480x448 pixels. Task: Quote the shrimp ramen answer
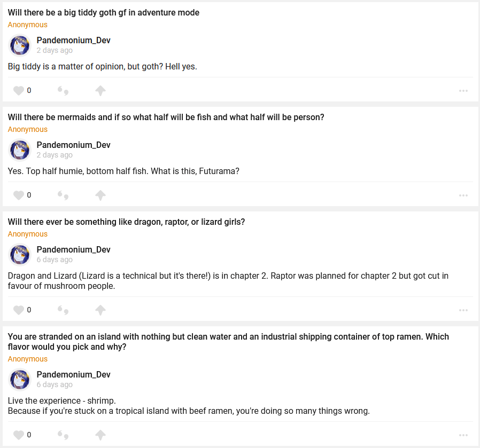[63, 435]
